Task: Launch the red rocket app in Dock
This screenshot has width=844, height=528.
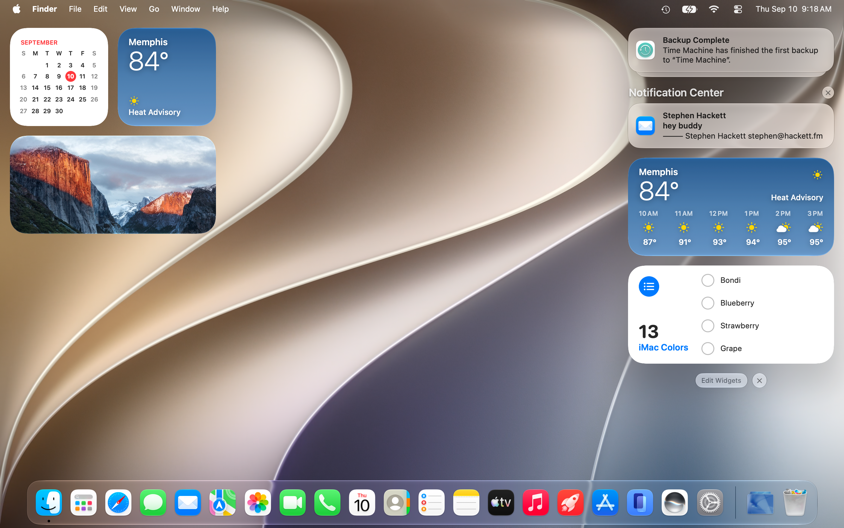Action: point(570,503)
